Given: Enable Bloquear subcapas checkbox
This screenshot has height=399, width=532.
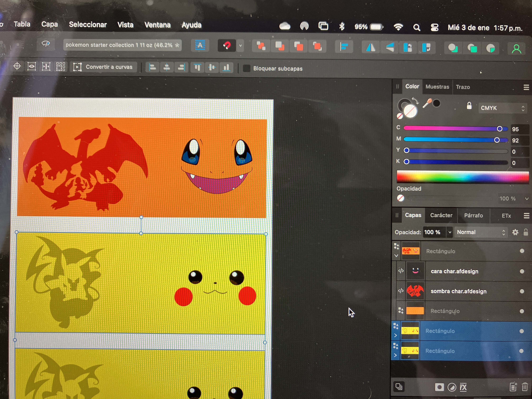Looking at the screenshot, I should click(246, 68).
